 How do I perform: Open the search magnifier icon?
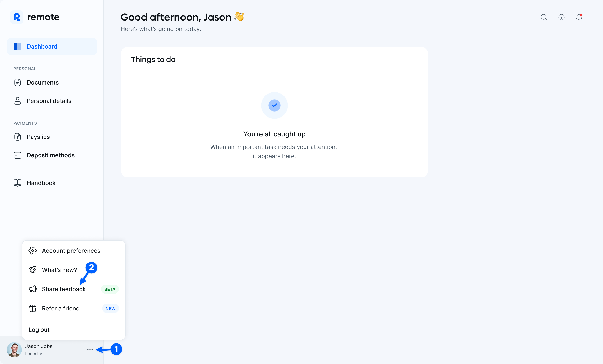coord(544,17)
